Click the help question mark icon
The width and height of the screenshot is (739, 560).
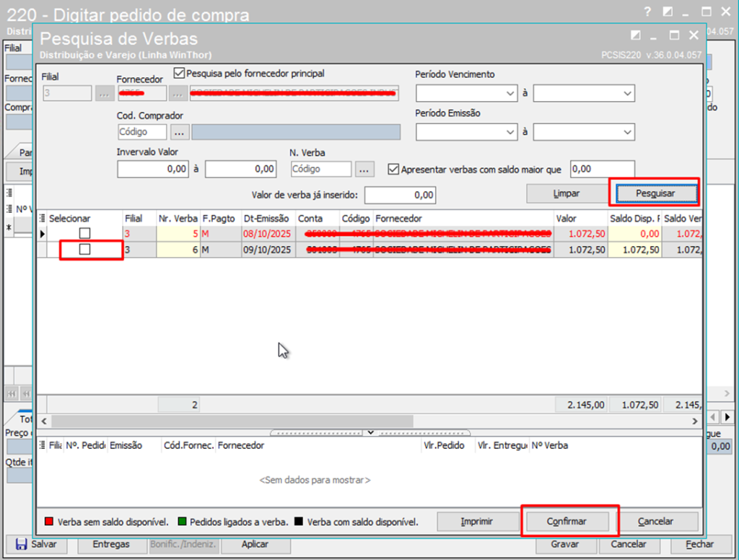647,12
